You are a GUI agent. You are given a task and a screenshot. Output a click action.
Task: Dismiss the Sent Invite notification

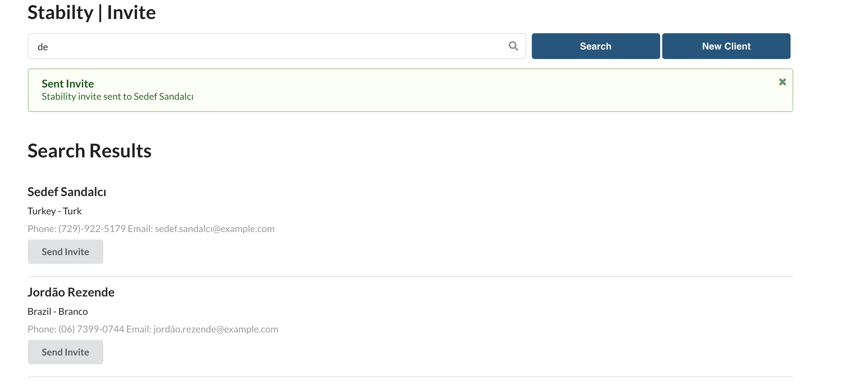pyautogui.click(x=782, y=82)
